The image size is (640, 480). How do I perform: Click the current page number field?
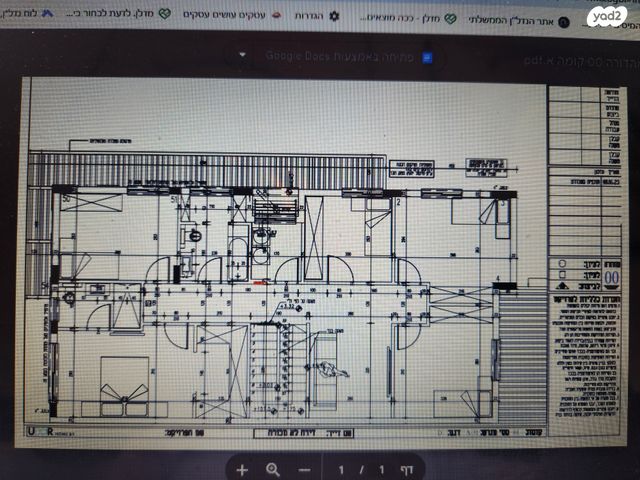pyautogui.click(x=343, y=469)
